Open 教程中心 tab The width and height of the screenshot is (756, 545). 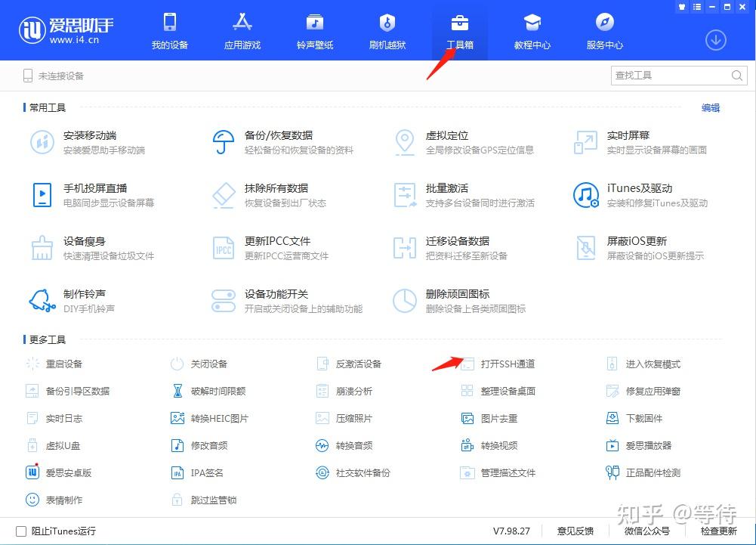tap(532, 31)
